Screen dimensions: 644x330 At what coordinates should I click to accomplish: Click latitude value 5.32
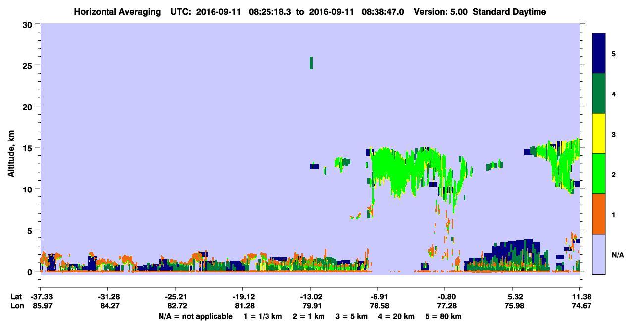(513, 297)
